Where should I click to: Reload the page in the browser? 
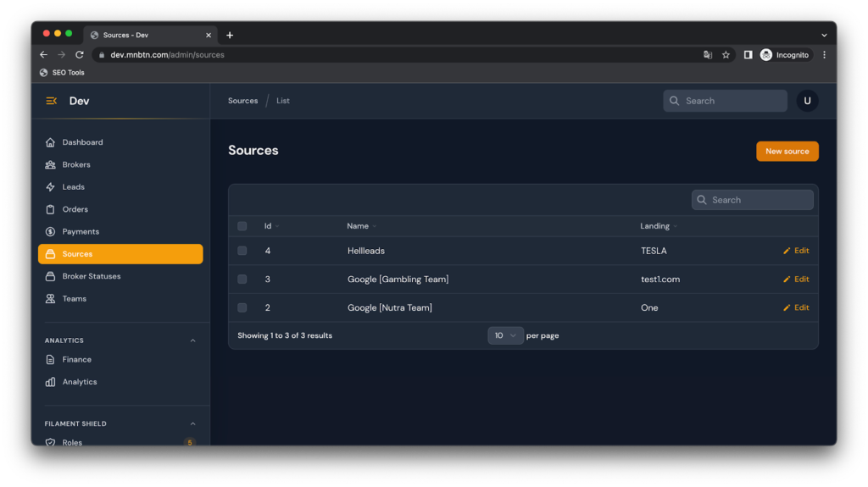pos(80,55)
